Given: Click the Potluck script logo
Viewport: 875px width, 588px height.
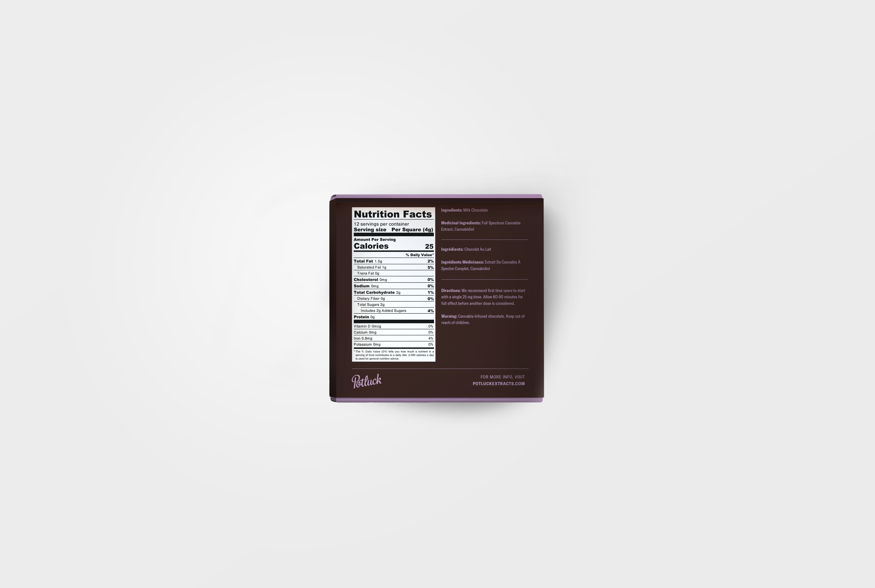Looking at the screenshot, I should 366,381.
